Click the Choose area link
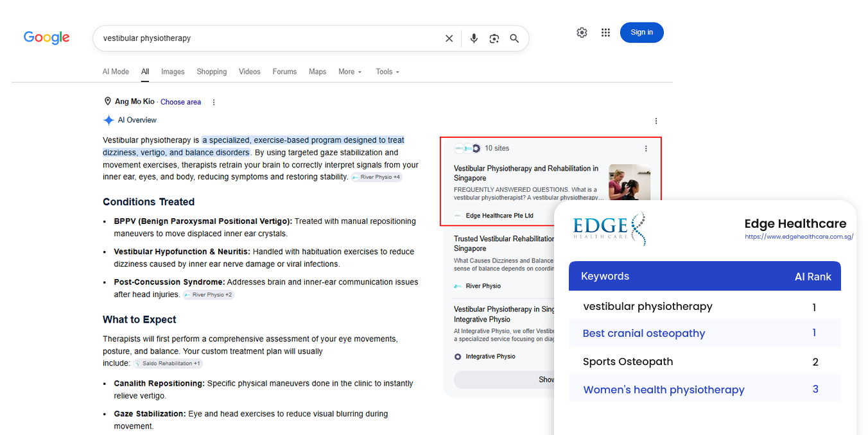Screen dimensions: 868x435 coord(180,102)
